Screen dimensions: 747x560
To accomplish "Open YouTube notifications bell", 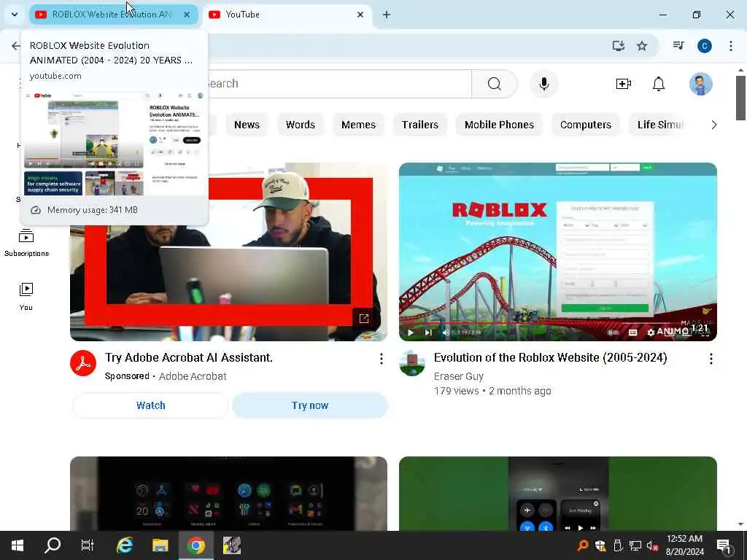I will pyautogui.click(x=659, y=84).
